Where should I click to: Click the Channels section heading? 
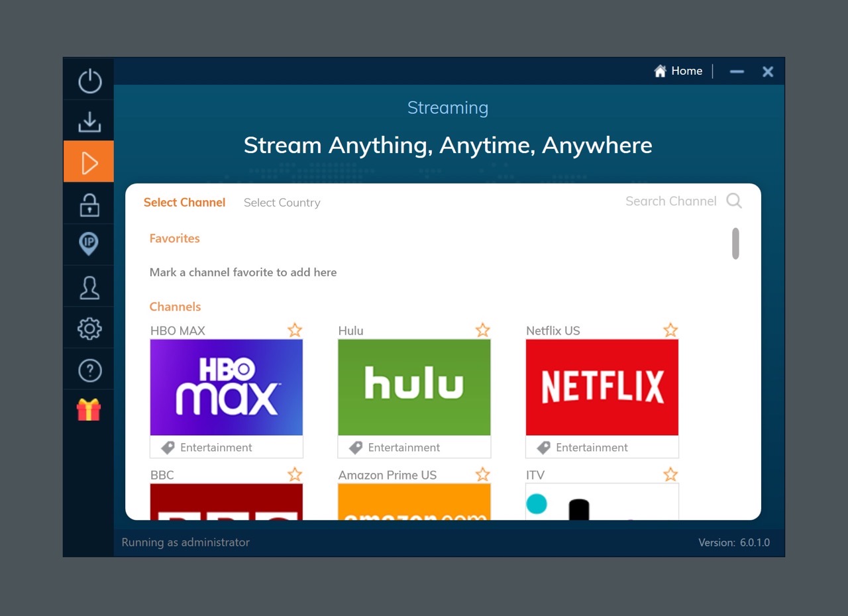(175, 307)
